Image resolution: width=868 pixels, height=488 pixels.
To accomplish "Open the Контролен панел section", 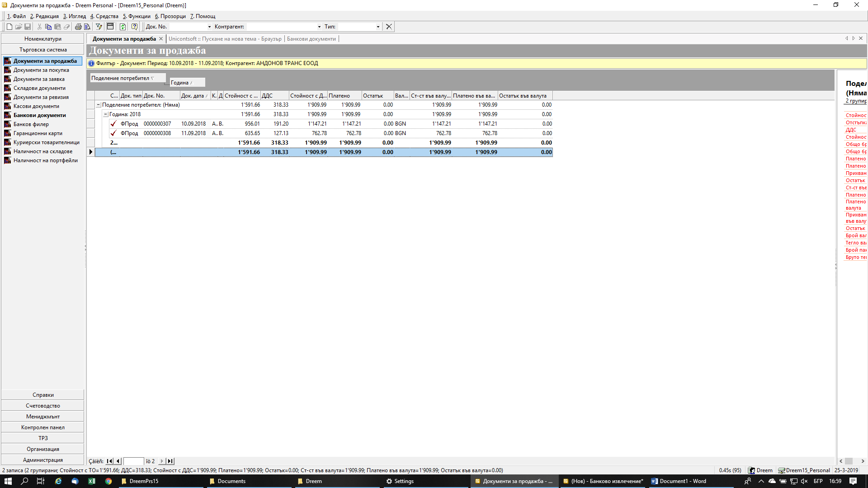I will click(43, 427).
